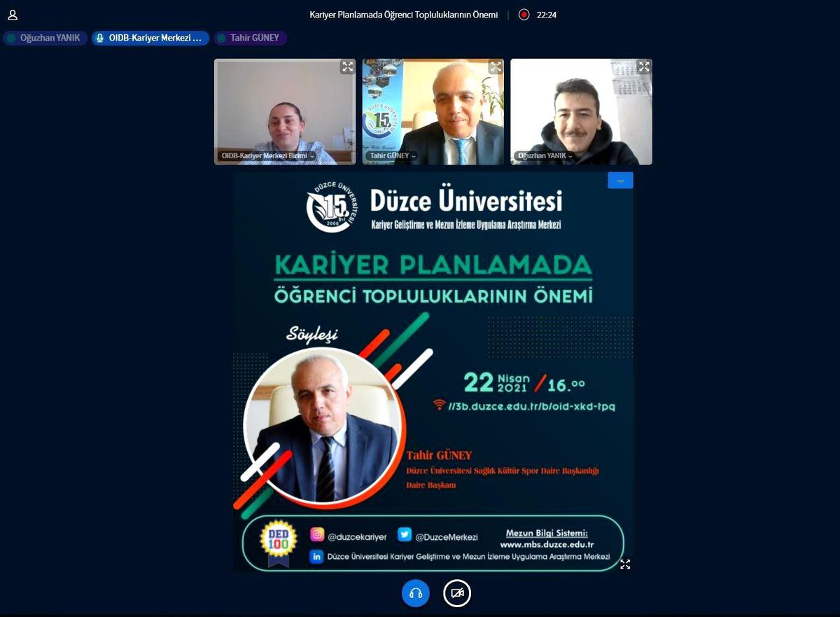Open the user list via the person icon

click(12, 15)
